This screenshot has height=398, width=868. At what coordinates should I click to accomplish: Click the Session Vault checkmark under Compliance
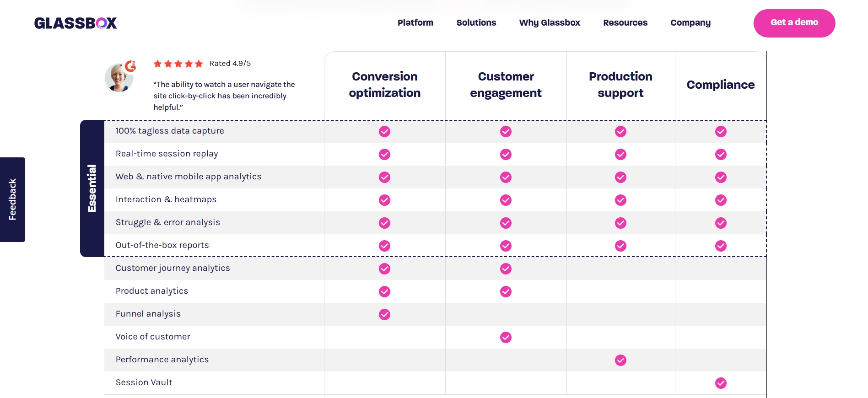point(721,382)
